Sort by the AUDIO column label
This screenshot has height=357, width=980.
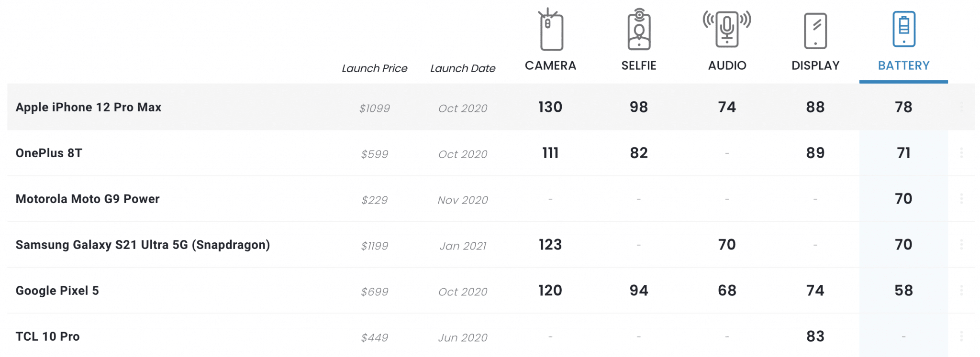point(727,65)
